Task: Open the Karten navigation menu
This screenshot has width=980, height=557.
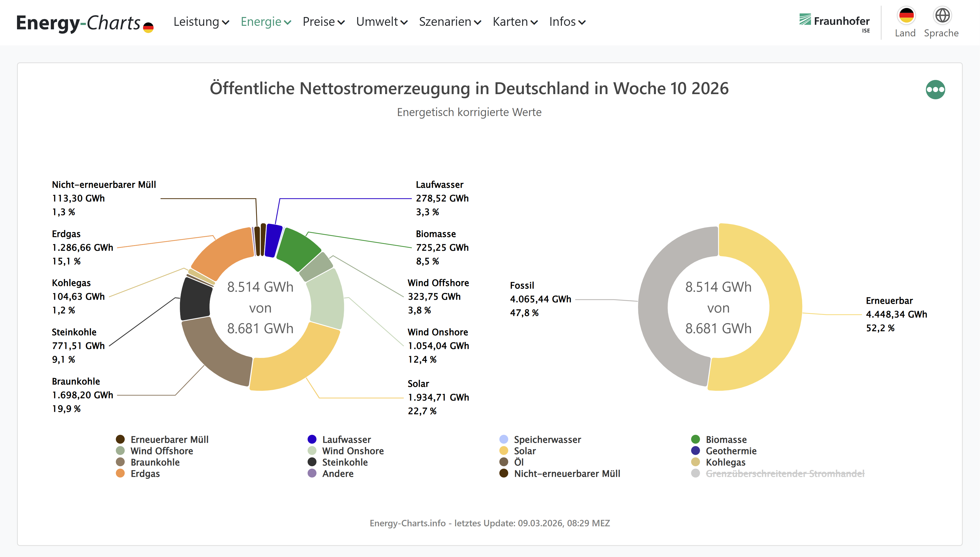Action: [515, 22]
